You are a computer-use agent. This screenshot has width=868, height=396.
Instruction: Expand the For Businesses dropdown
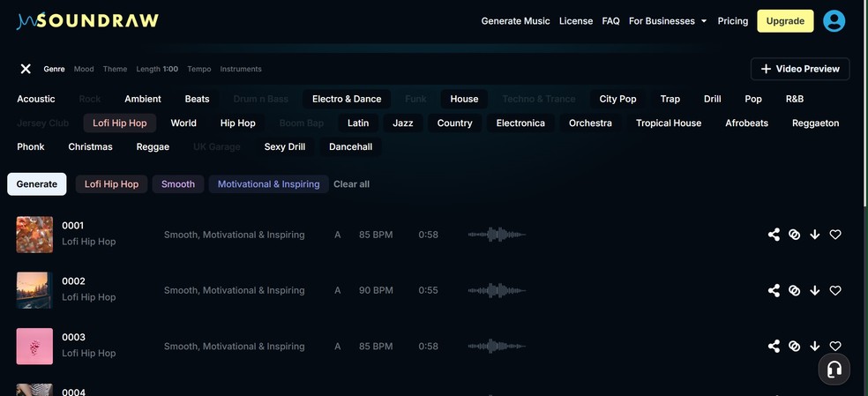668,21
